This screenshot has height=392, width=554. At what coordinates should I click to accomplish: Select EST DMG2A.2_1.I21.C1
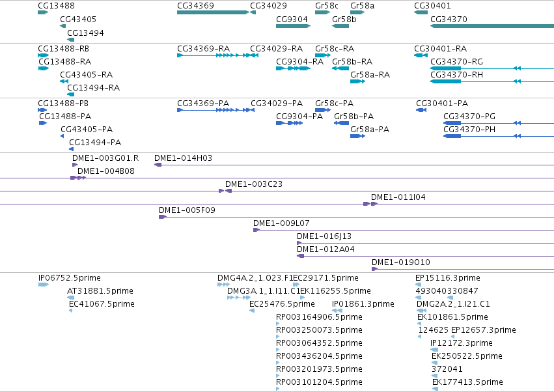point(453,304)
